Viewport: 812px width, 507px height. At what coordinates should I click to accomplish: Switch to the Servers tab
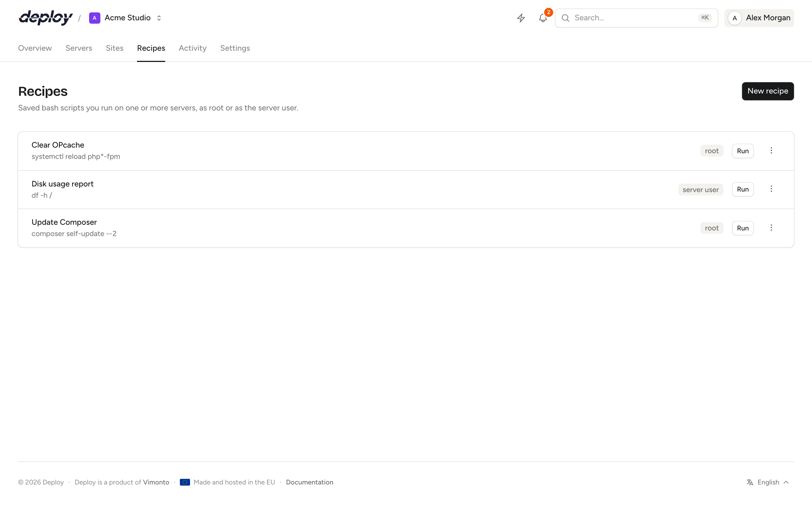coord(79,48)
